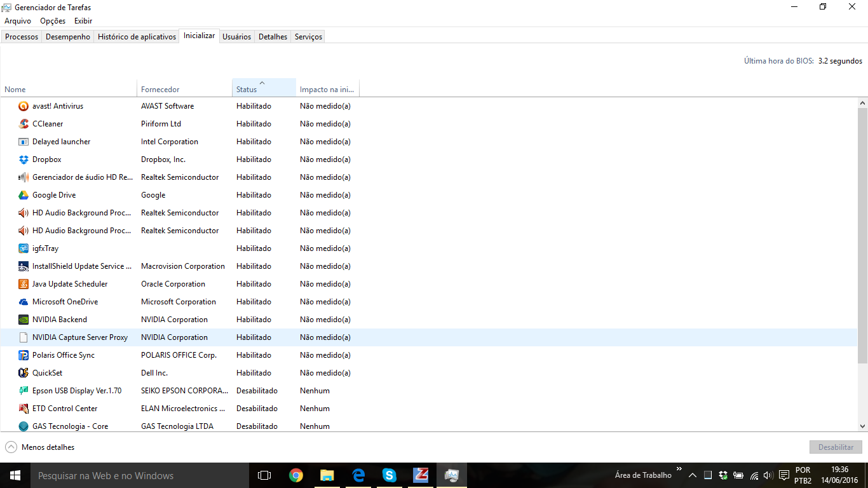Click the CCleaner startup icon
This screenshot has height=488, width=868.
tap(24, 124)
